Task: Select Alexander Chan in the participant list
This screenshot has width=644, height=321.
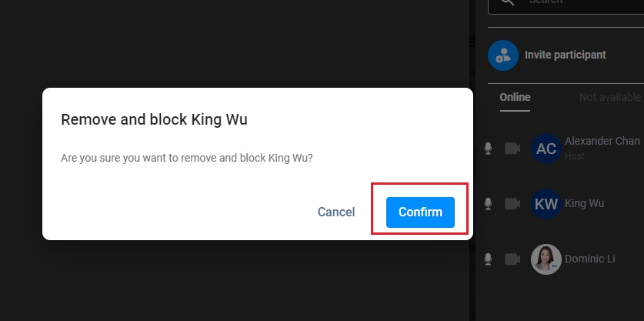Action: [602, 141]
